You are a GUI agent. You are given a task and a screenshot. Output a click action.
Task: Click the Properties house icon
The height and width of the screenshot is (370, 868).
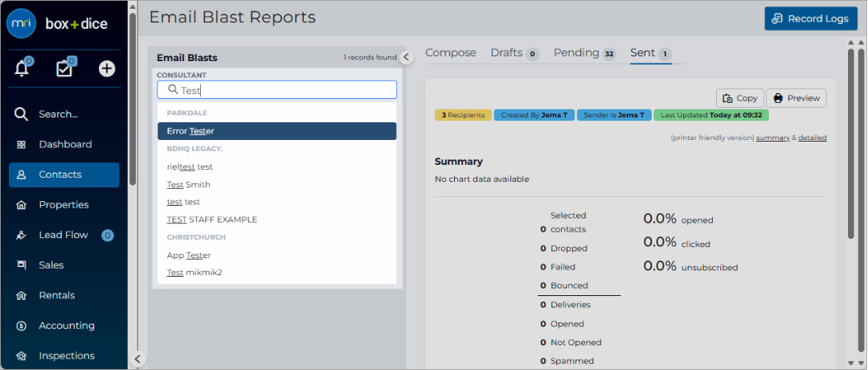[x=22, y=205]
